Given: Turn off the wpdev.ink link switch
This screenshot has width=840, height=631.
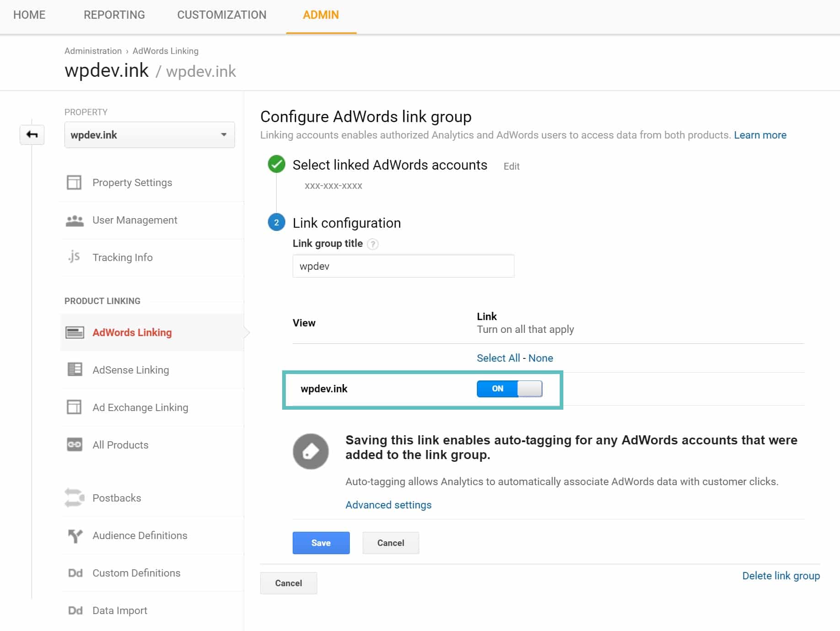Looking at the screenshot, I should (509, 389).
